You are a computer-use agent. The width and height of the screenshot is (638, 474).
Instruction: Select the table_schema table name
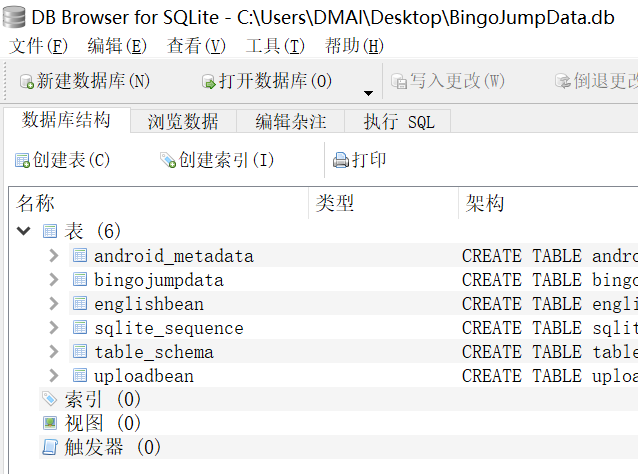tap(154, 352)
